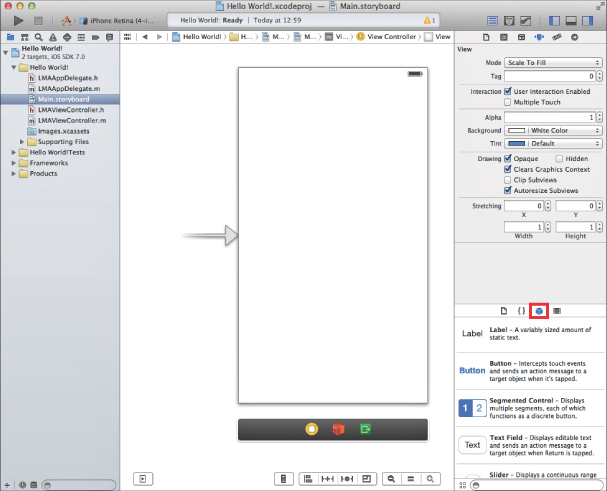
Task: Go forward in editor history
Action: click(x=159, y=37)
